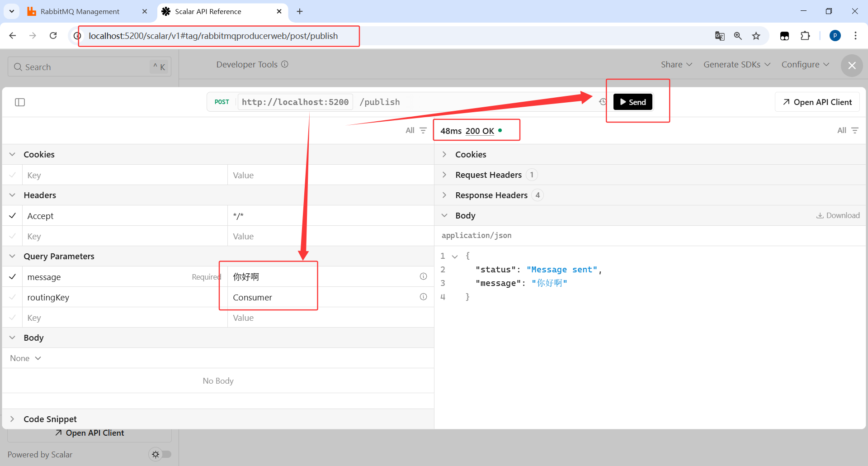
Task: Close the Scalar API Reference tab
Action: click(279, 11)
